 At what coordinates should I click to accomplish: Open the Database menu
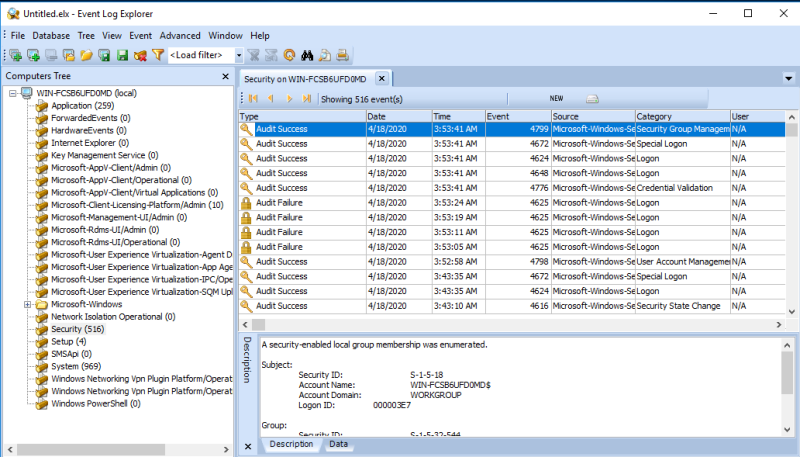pos(51,36)
